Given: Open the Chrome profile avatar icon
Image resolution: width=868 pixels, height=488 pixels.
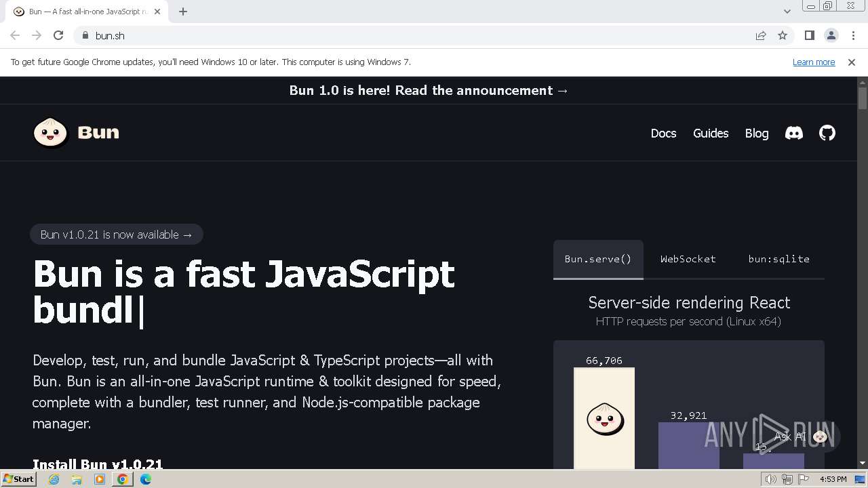Looking at the screenshot, I should click(x=831, y=35).
